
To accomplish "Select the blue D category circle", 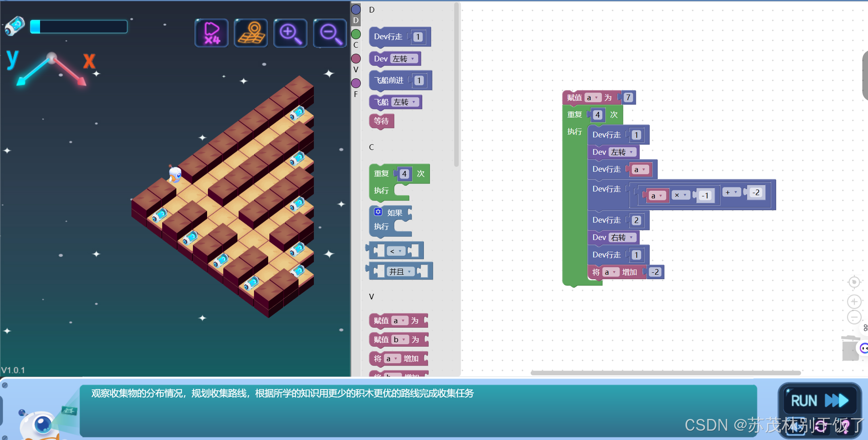I will tap(356, 9).
